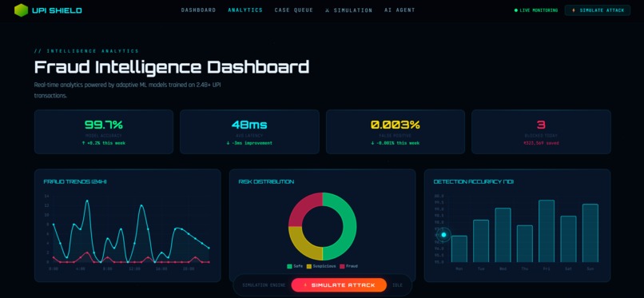The image size is (644, 298).
Task: Click the Simulation Engine label
Action: 264,285
